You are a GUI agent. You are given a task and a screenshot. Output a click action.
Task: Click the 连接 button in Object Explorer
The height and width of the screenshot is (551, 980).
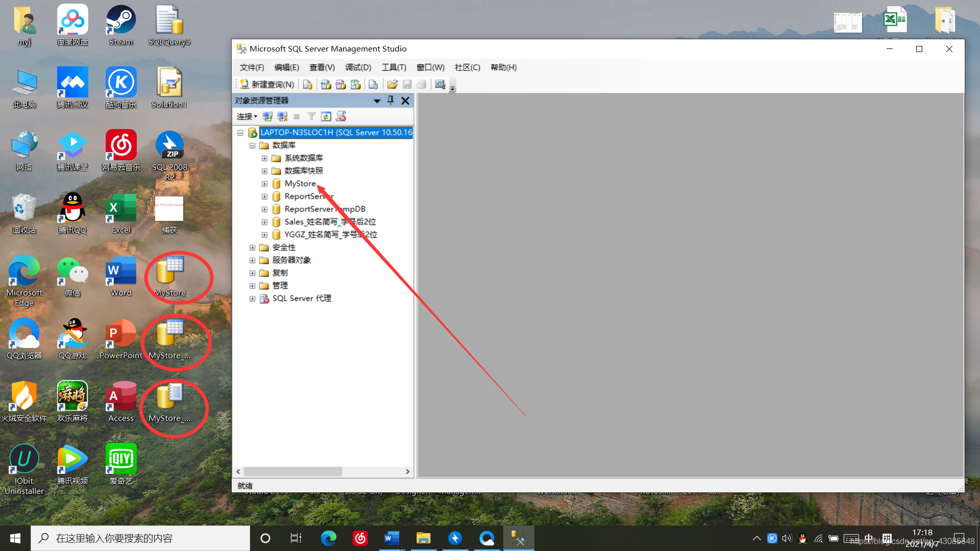(x=245, y=116)
